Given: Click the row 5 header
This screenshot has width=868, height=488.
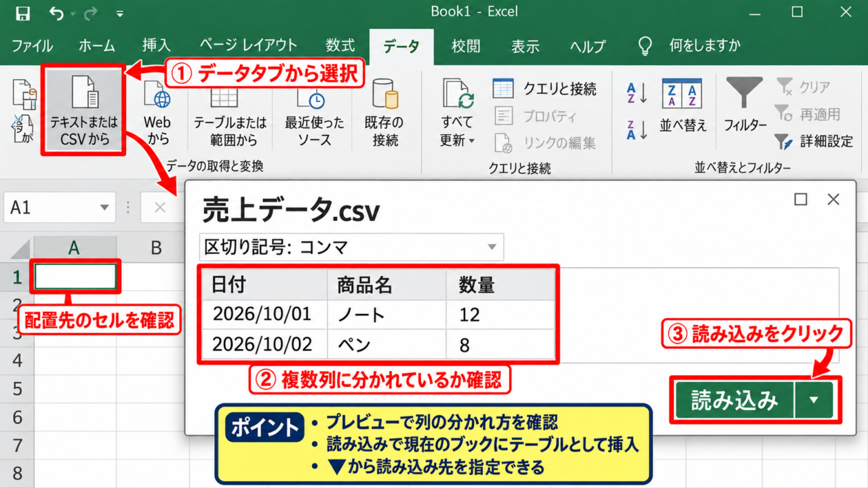Looking at the screenshot, I should point(17,389).
